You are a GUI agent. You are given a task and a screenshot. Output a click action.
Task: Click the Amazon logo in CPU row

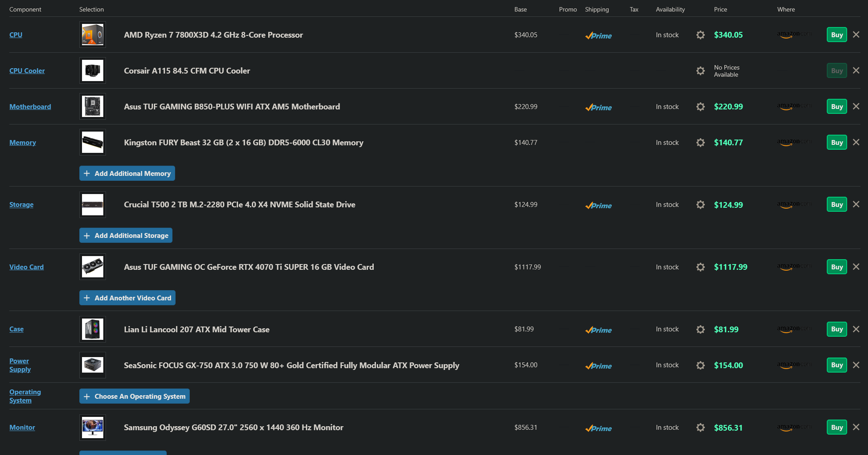pyautogui.click(x=794, y=35)
